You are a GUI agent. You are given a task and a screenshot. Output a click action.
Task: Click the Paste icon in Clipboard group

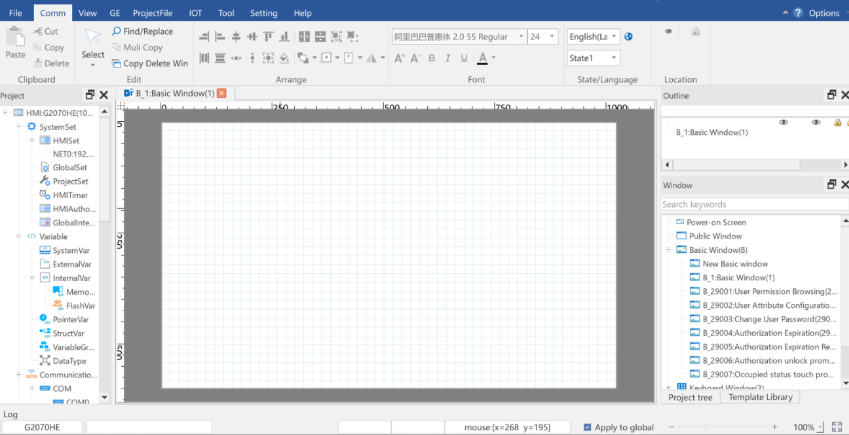(x=15, y=37)
